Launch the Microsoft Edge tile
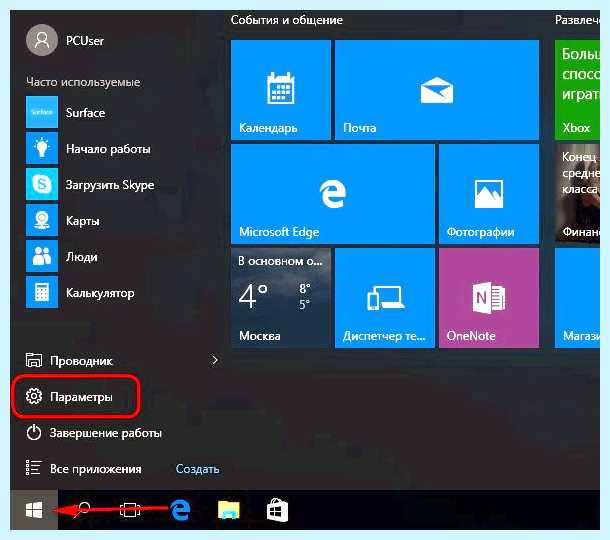 tap(333, 194)
